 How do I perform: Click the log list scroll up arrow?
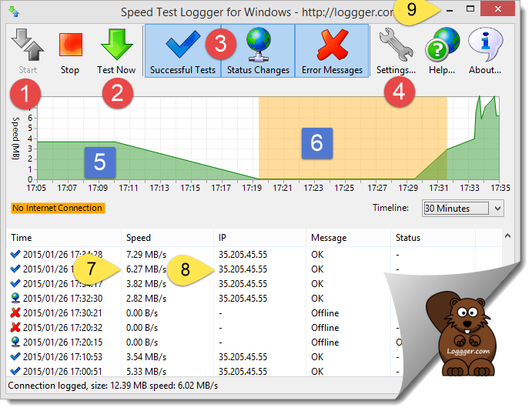coord(507,236)
